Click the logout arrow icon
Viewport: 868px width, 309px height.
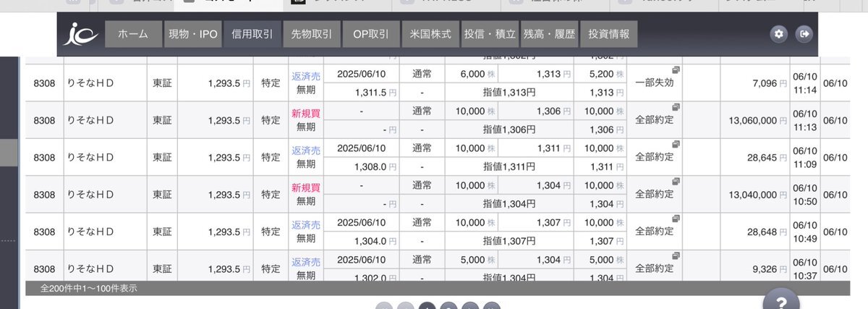point(804,34)
